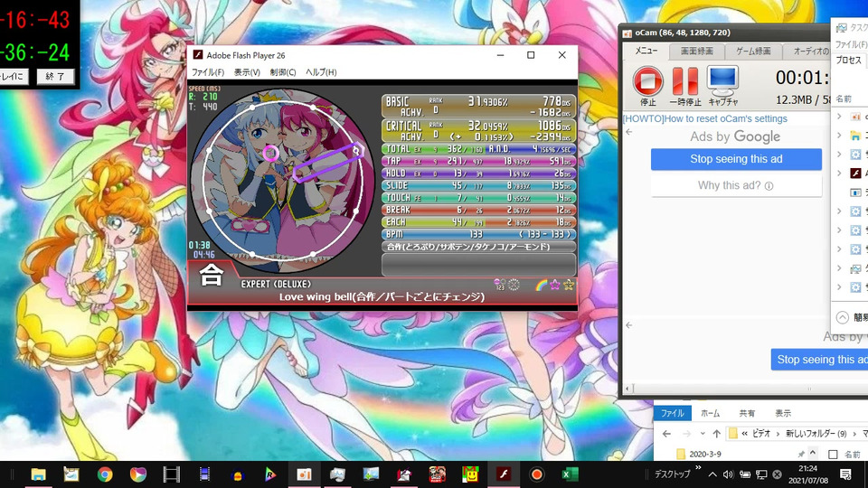
Task: Click the 新しいフォルダー (9) breadcrumb in Explorer
Action: pos(816,433)
